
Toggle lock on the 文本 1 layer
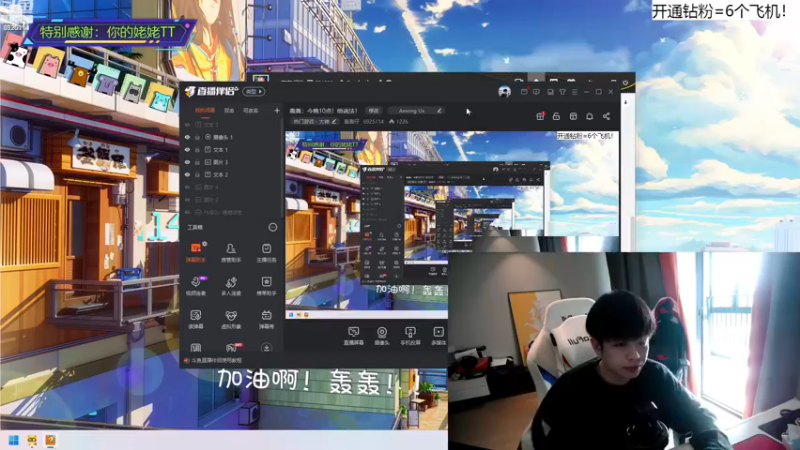coord(197,149)
